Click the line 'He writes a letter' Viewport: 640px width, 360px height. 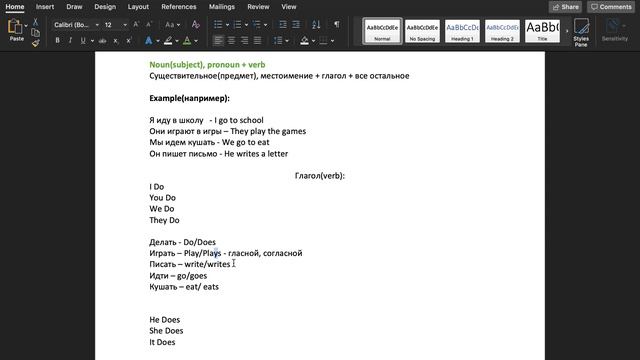coord(256,153)
